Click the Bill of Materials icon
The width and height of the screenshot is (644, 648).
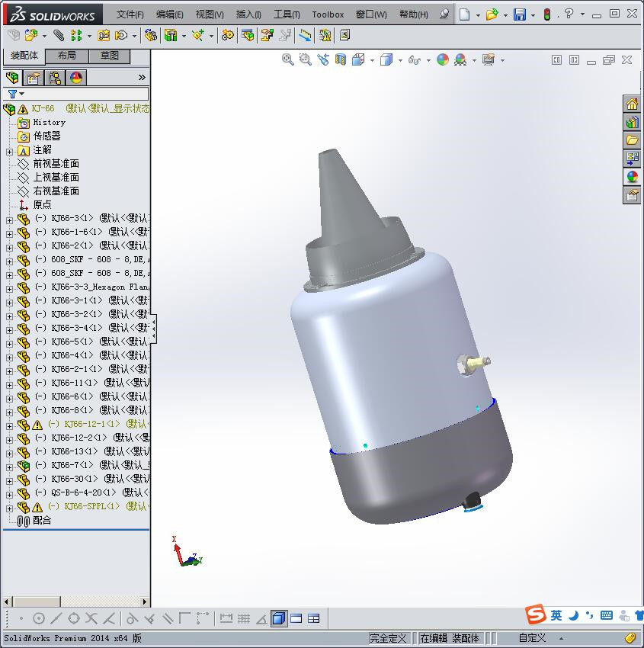coord(248,36)
